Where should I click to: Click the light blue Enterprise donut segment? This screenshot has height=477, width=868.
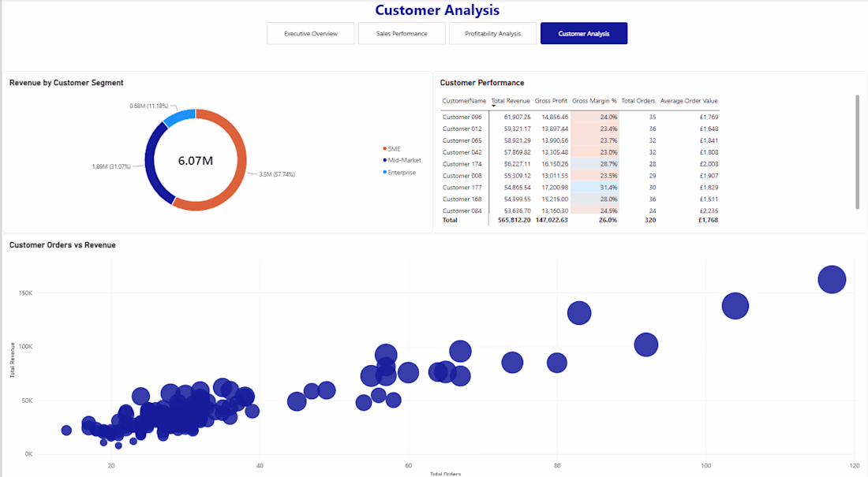coord(180,116)
